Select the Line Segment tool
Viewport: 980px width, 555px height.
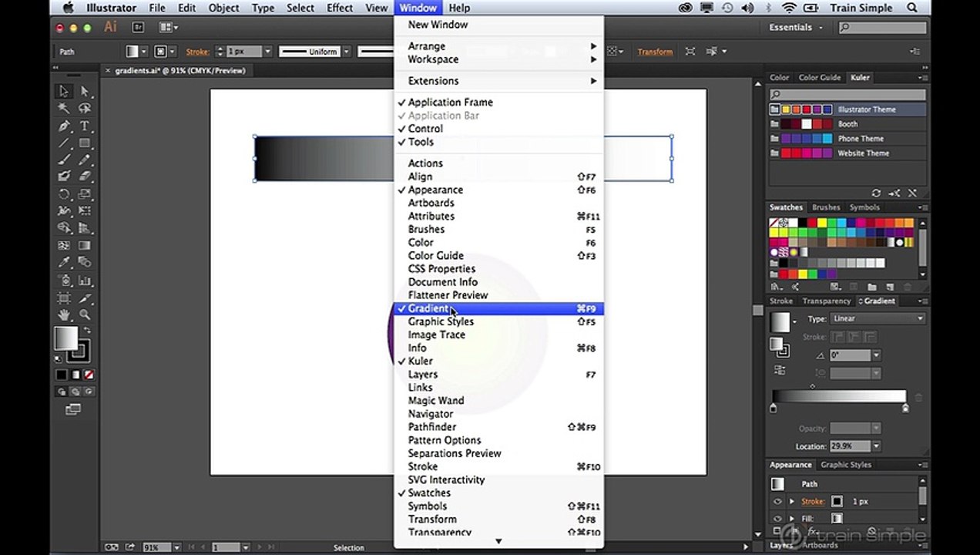[x=65, y=143]
